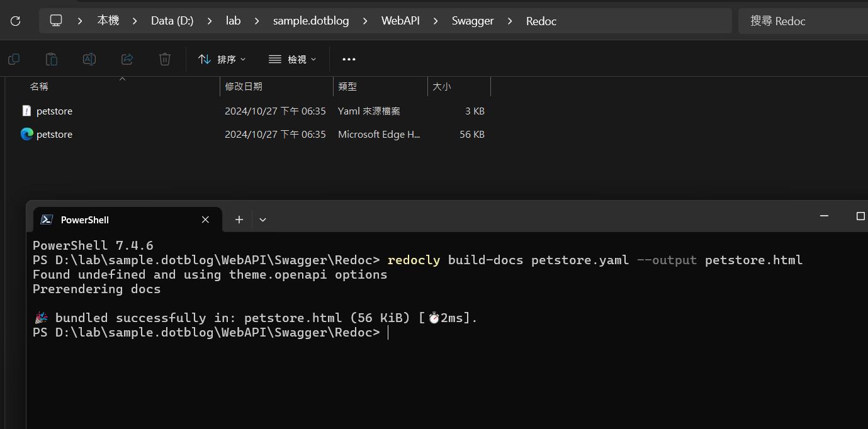Screen dimensions: 868x429
Task: Close the PowerShell tab
Action: [205, 220]
